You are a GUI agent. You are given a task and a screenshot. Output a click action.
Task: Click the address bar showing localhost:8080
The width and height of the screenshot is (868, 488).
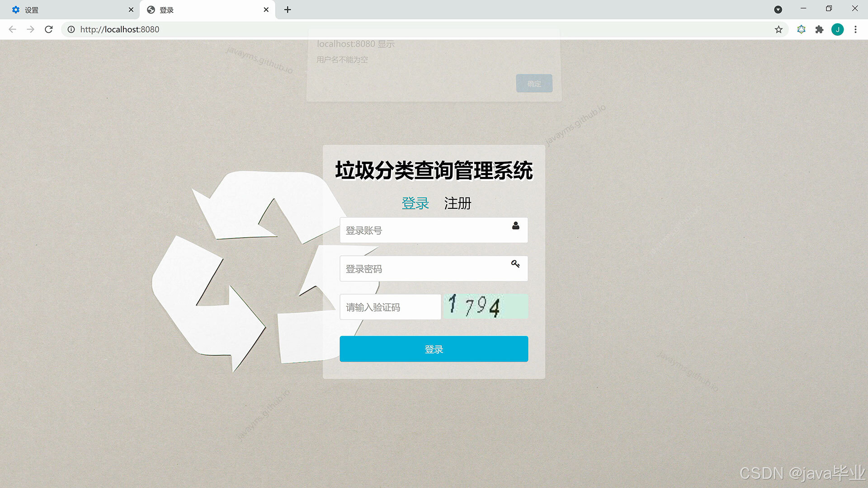425,29
